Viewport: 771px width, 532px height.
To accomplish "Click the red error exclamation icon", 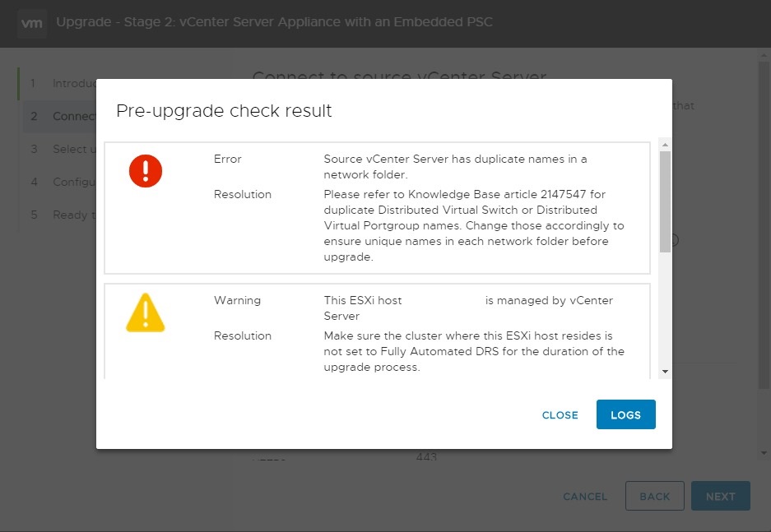I will pos(146,171).
